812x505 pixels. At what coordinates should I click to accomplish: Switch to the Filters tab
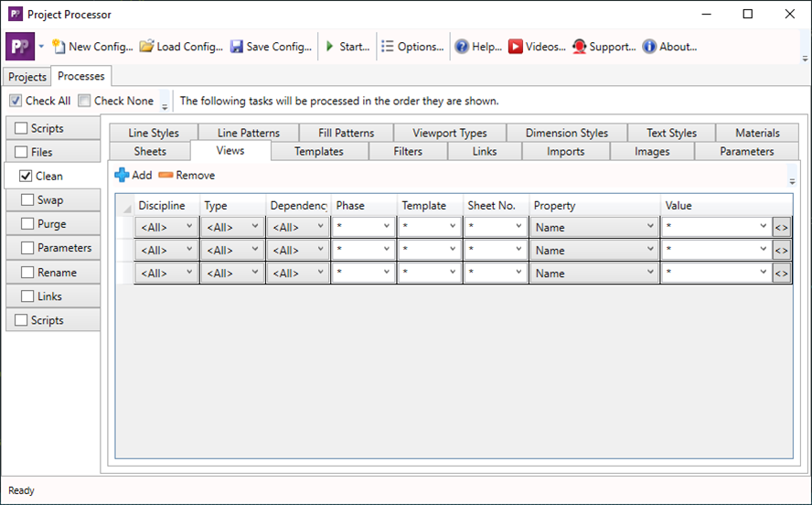[x=408, y=151]
